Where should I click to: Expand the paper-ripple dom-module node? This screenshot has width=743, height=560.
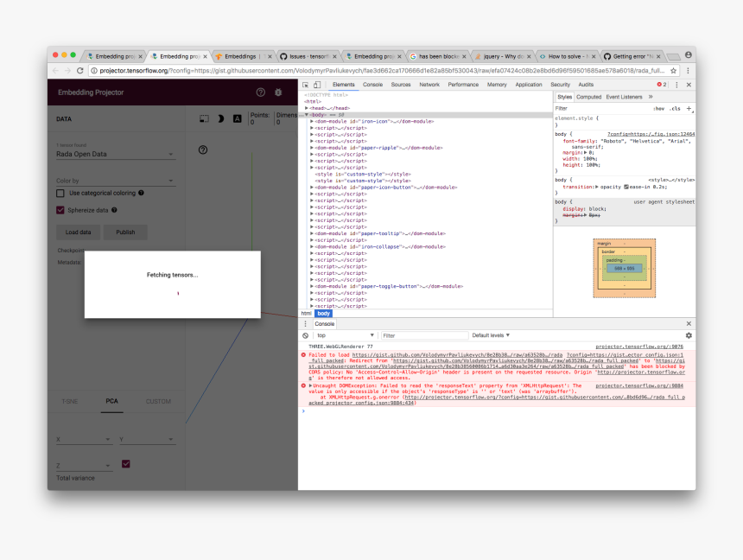point(312,148)
